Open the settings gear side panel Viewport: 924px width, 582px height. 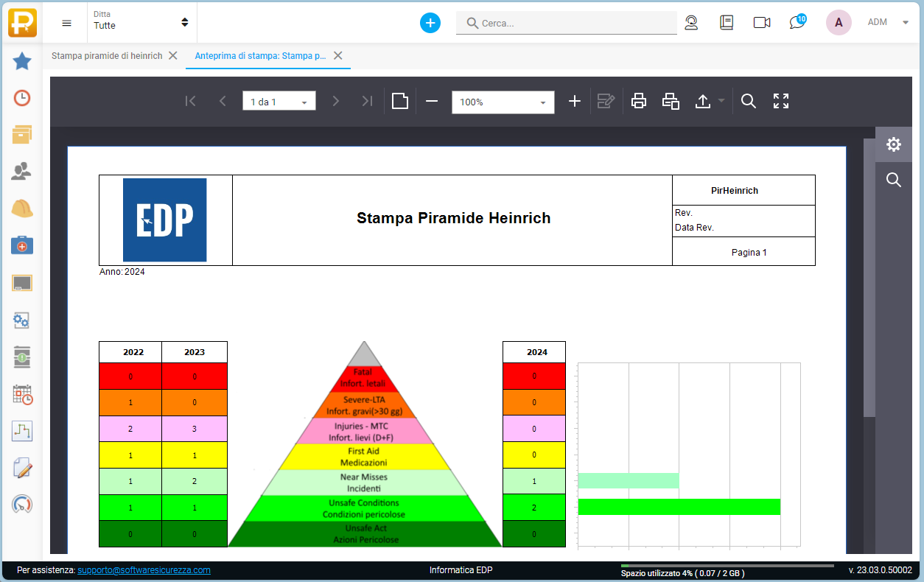[x=894, y=144]
